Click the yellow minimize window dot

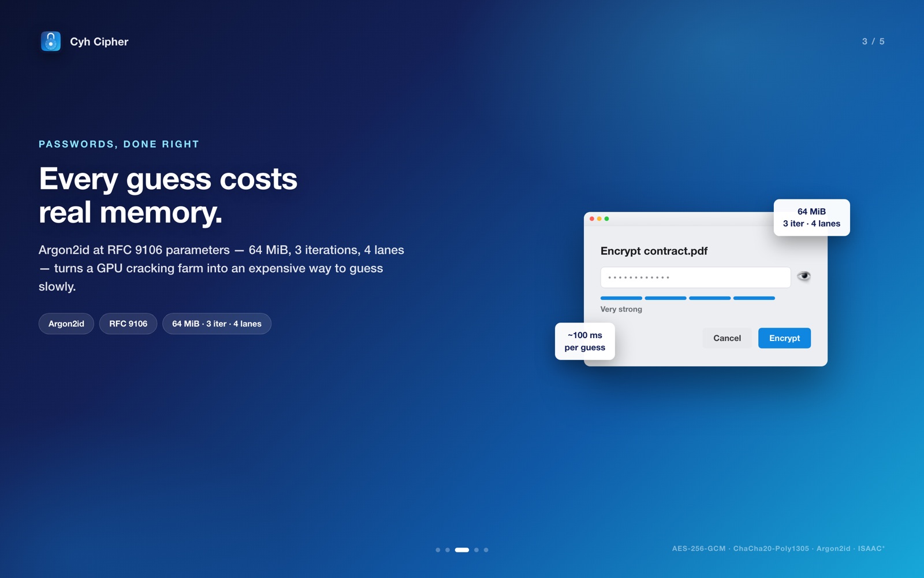599,219
